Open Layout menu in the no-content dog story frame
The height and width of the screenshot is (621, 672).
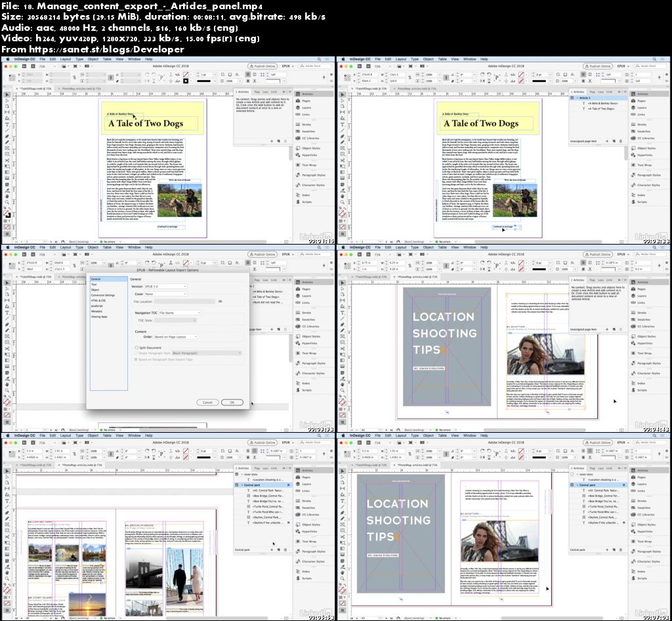[66, 60]
